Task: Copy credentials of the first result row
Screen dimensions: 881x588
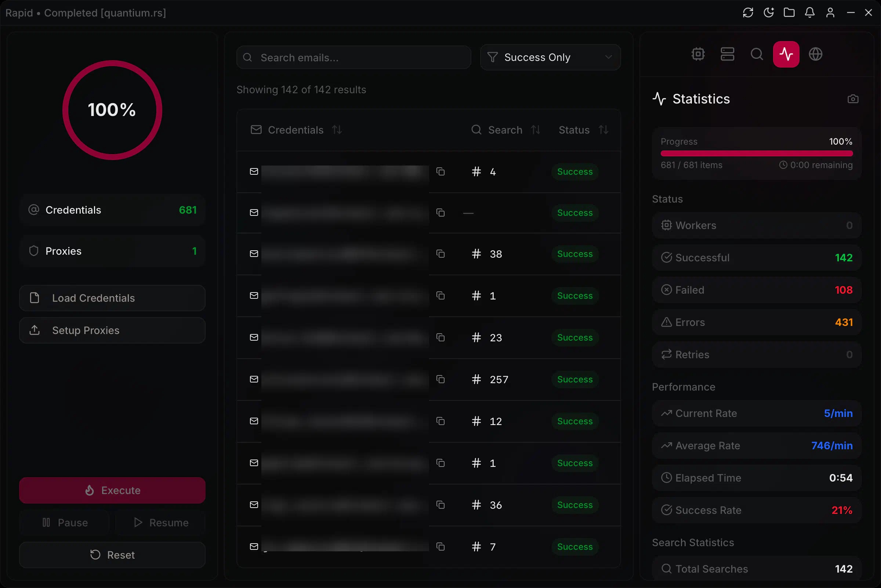Action: pyautogui.click(x=441, y=172)
